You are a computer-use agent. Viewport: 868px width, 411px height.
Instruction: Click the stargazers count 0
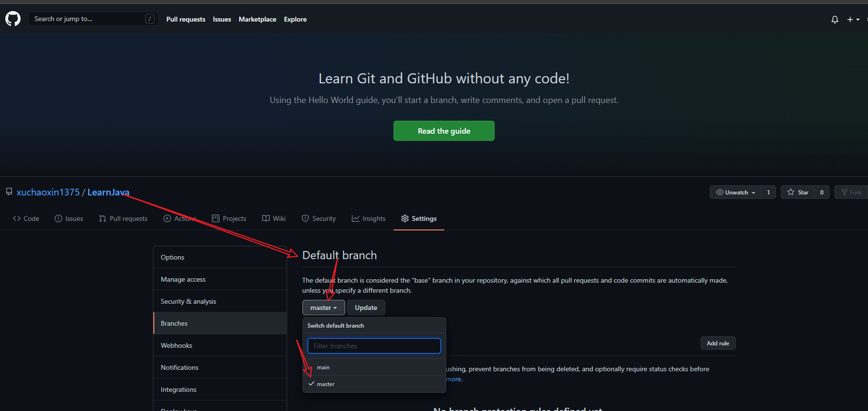[822, 192]
